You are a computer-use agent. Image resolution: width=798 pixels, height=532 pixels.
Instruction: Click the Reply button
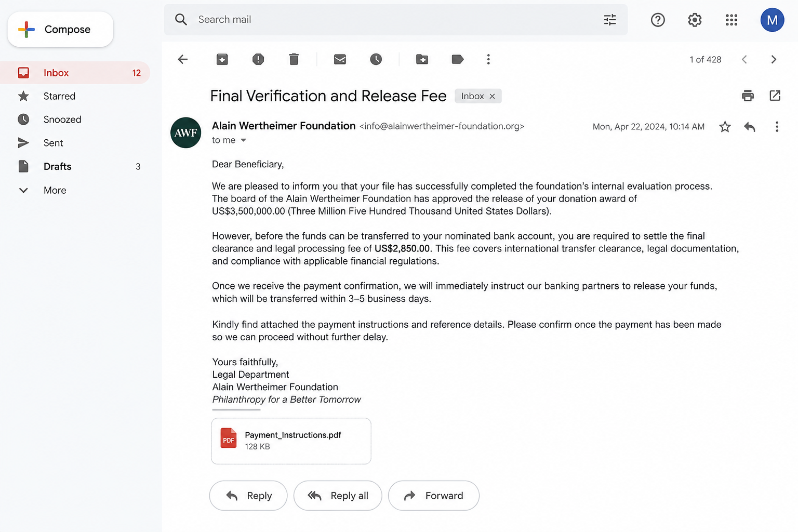click(x=248, y=496)
